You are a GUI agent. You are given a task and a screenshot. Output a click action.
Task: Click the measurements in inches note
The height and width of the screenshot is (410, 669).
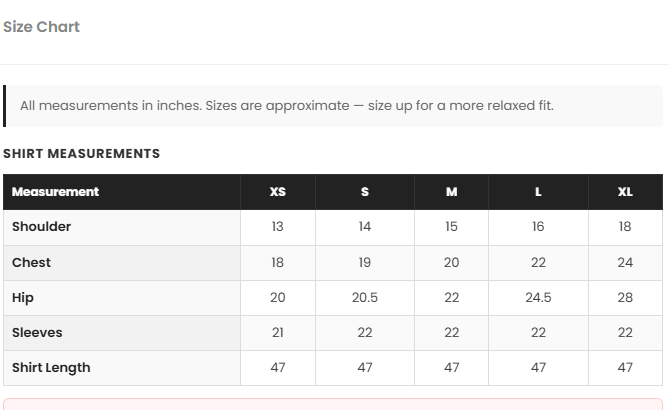click(287, 106)
